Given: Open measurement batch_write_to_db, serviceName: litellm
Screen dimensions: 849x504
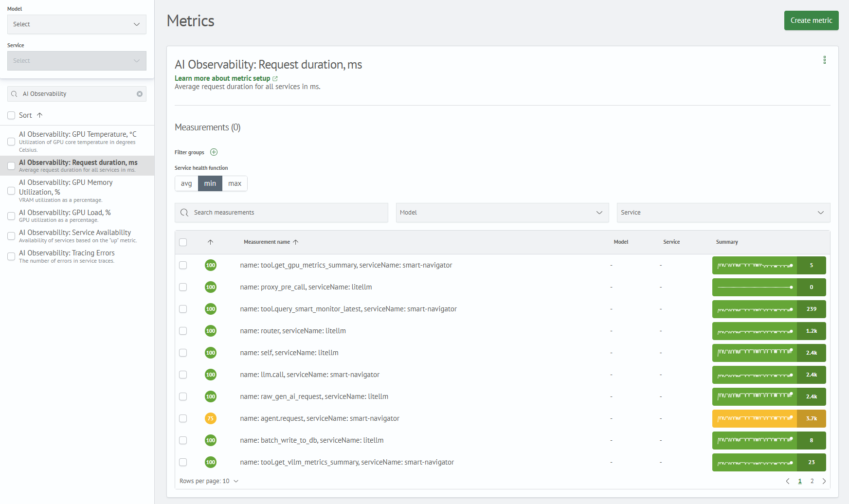Looking at the screenshot, I should 312,440.
